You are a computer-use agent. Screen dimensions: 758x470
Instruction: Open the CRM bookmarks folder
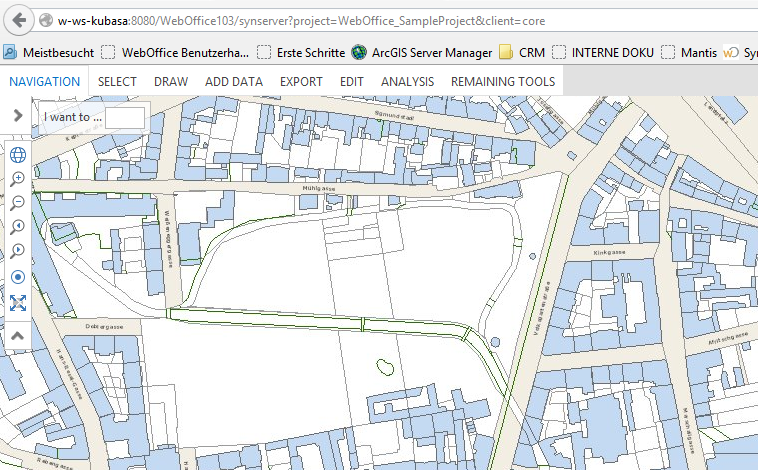click(x=522, y=52)
